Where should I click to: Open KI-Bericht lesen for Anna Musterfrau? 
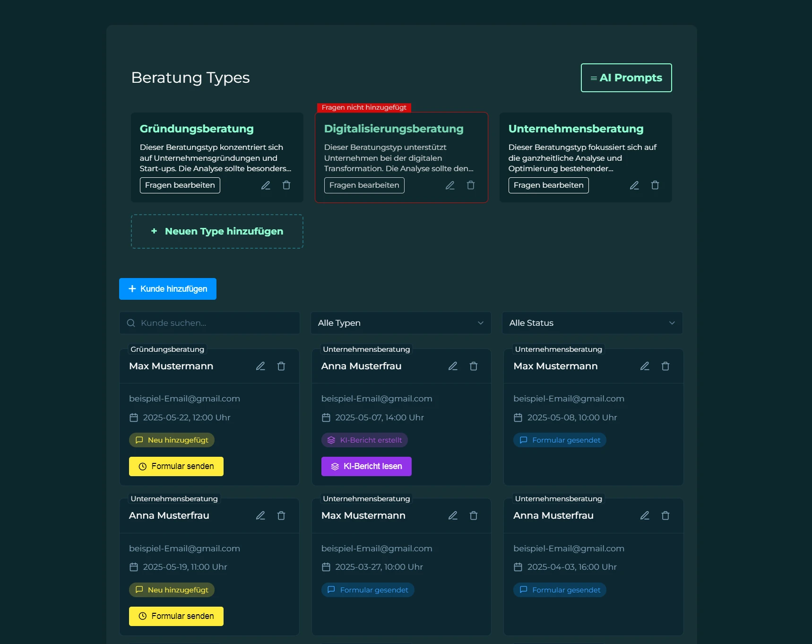[366, 466]
